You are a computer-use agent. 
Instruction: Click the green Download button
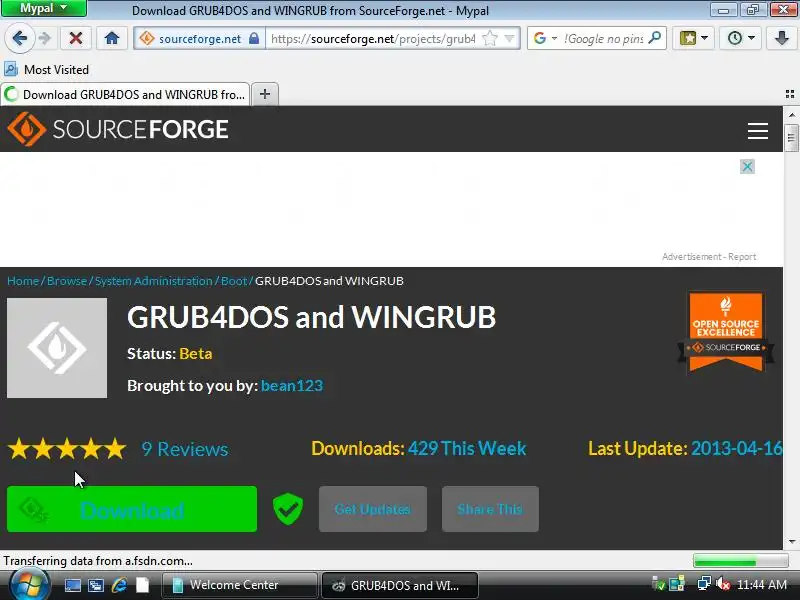coord(132,509)
